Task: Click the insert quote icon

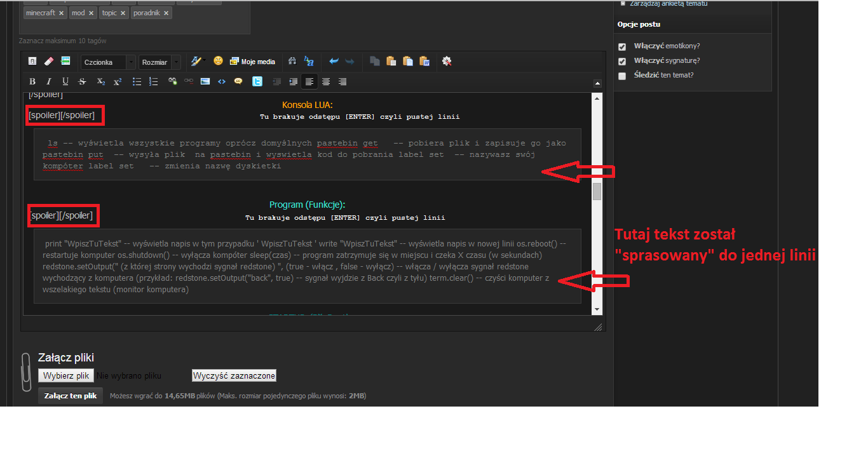Action: pos(238,81)
